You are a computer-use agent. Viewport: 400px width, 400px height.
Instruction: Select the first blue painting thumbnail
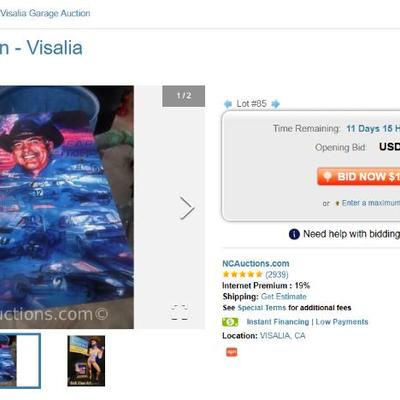pos(20,361)
